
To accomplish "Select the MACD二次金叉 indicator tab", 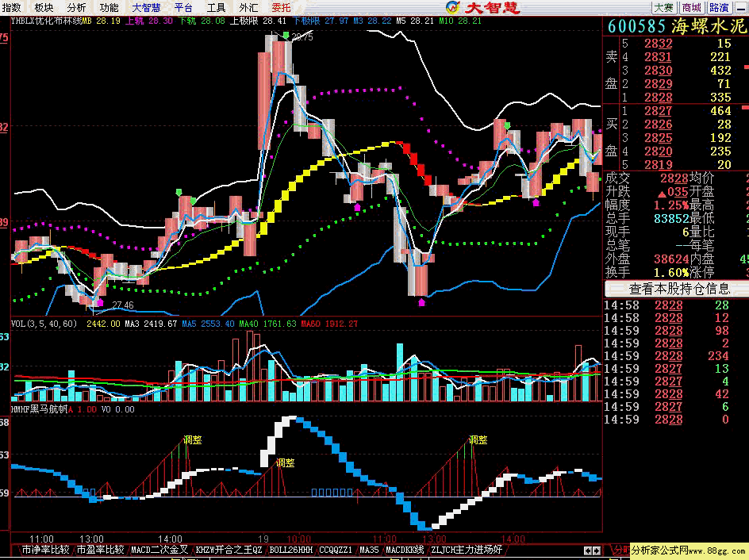I will click(x=159, y=550).
